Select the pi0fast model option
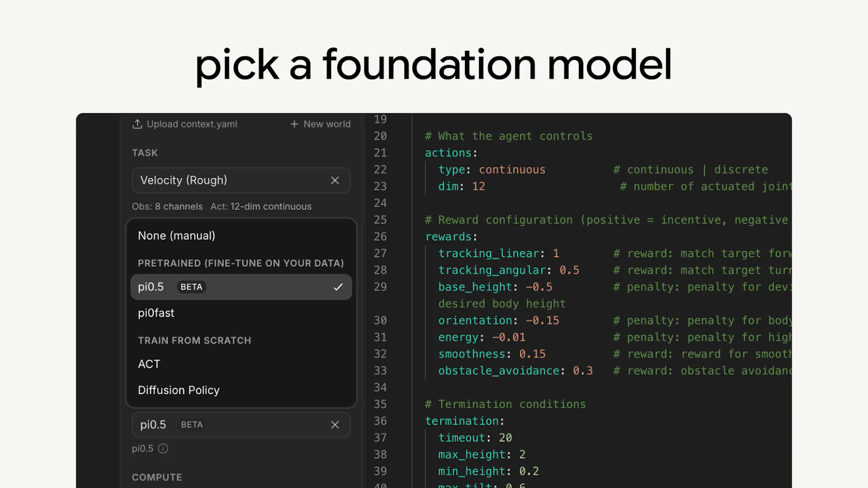The image size is (868, 488). click(241, 313)
